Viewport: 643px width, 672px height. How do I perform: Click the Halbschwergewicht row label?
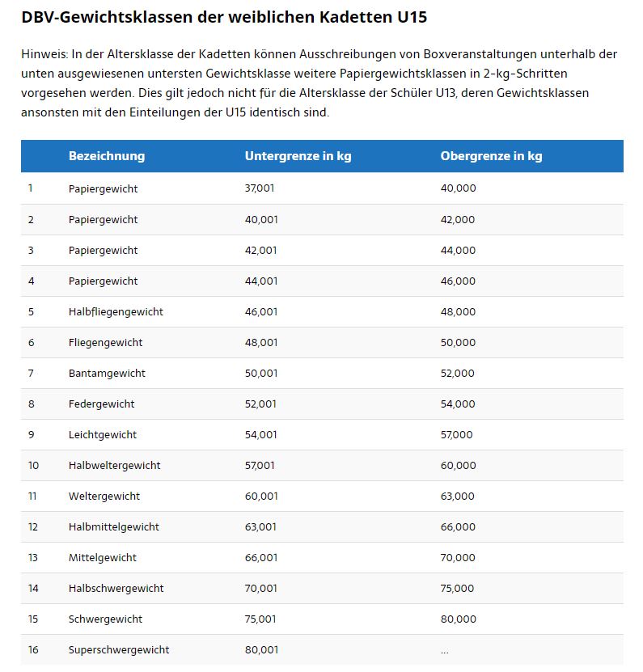[x=116, y=589]
